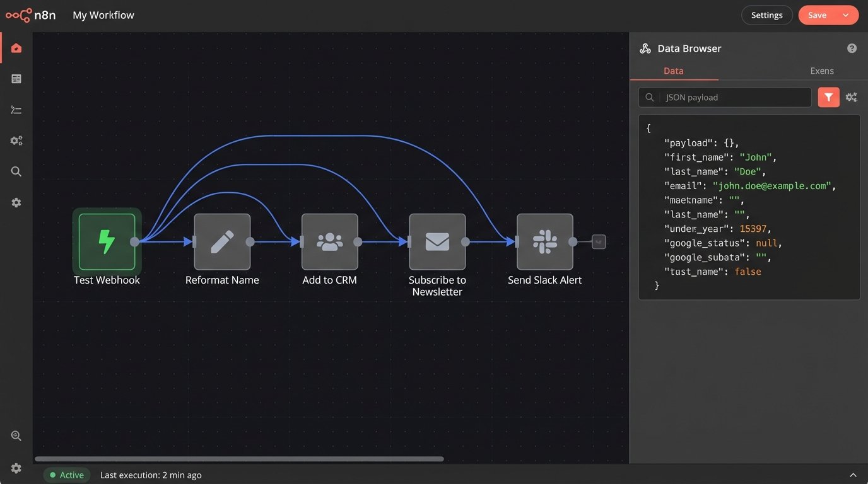The image size is (868, 484).
Task: Open the Add to CRM node
Action: point(329,242)
